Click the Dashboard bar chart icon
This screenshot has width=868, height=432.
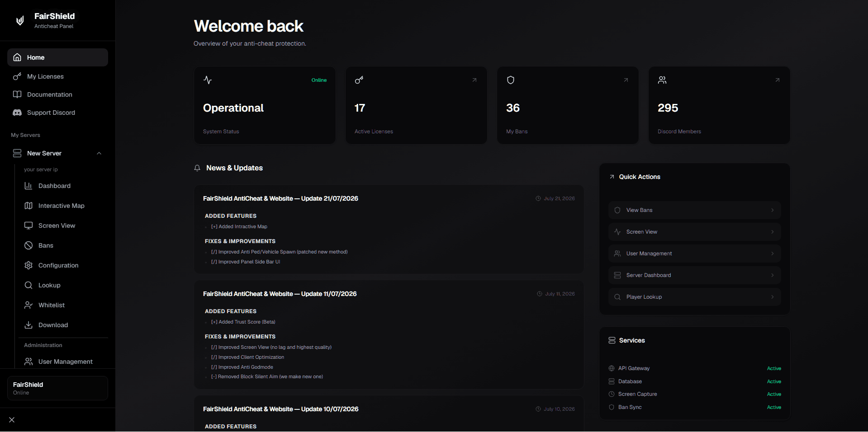pyautogui.click(x=28, y=186)
